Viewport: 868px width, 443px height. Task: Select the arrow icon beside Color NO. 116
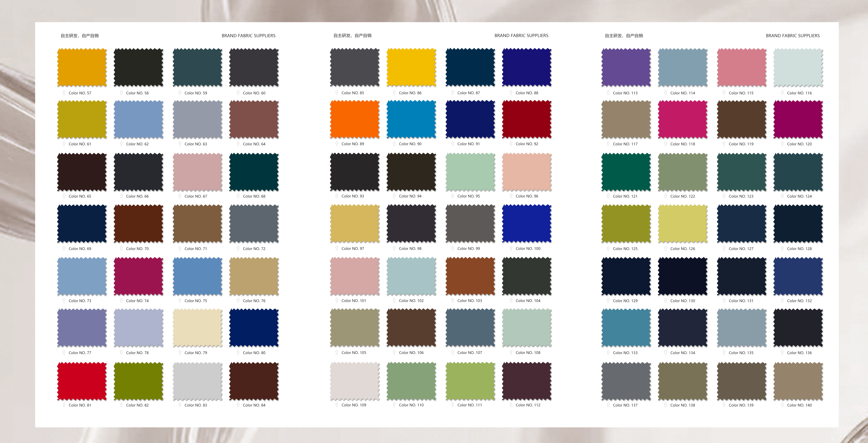[x=782, y=93]
